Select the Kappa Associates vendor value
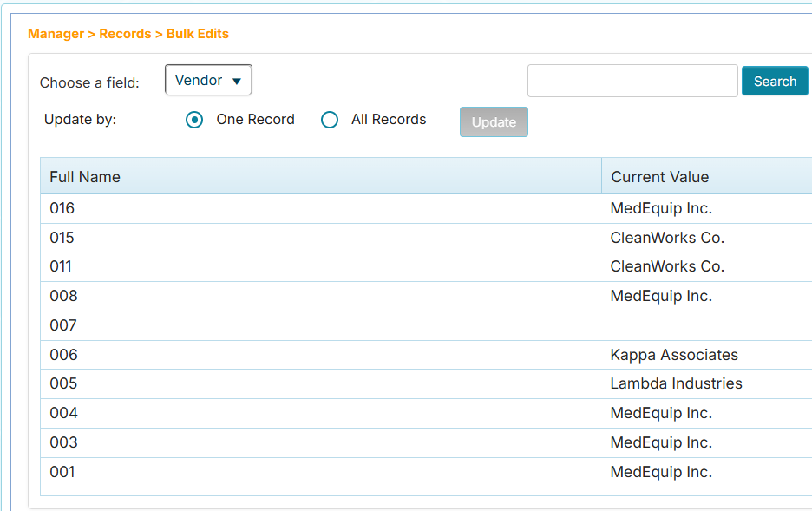The height and width of the screenshot is (511, 812). click(674, 355)
